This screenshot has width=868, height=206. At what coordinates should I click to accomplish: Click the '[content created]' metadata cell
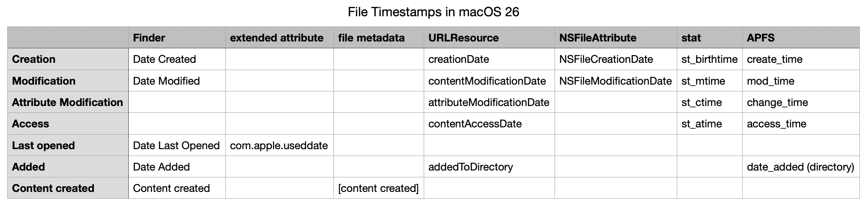point(378,188)
